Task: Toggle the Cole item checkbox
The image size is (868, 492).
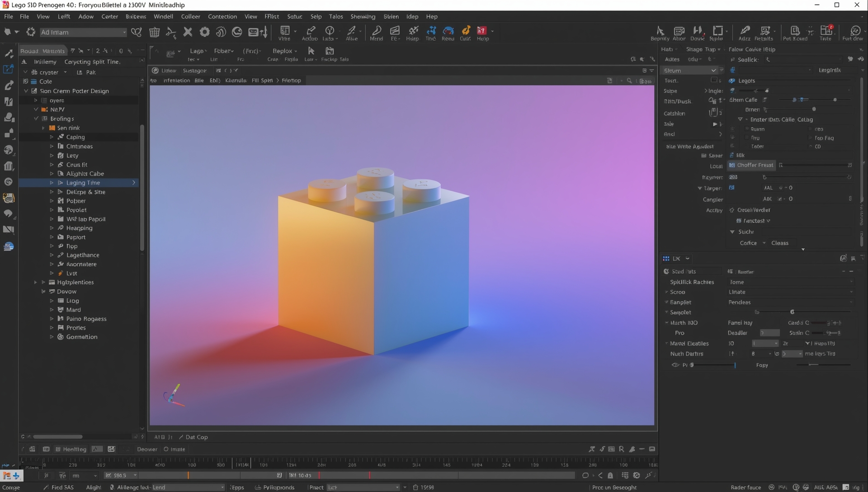Action: 26,81
